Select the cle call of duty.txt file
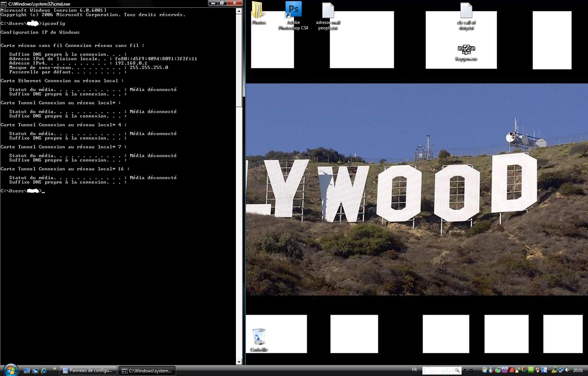 (x=466, y=11)
